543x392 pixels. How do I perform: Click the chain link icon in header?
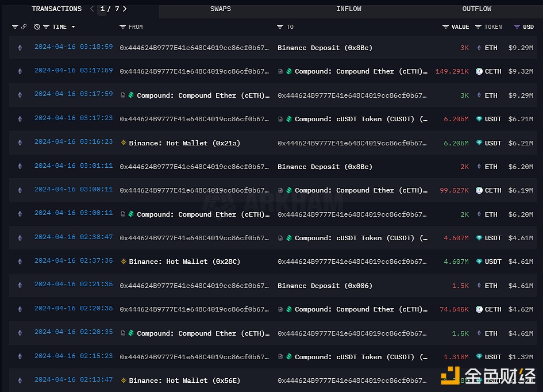pos(24,27)
